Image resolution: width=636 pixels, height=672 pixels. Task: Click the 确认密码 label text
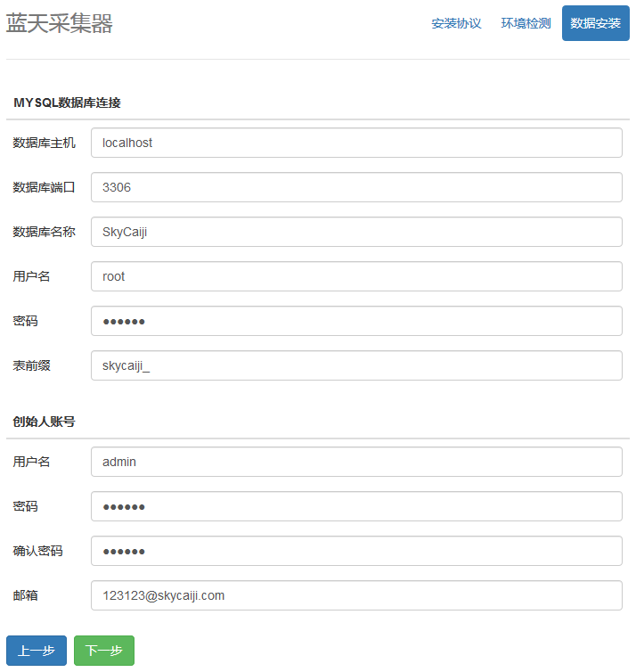click(37, 551)
